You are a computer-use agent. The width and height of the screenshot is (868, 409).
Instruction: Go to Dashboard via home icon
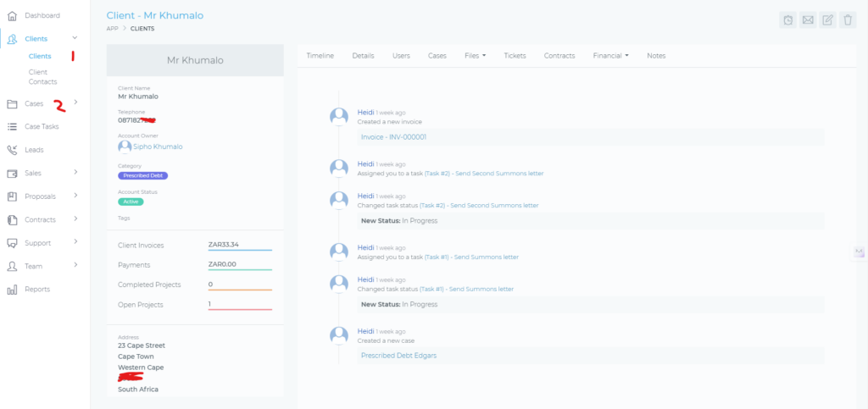click(12, 15)
